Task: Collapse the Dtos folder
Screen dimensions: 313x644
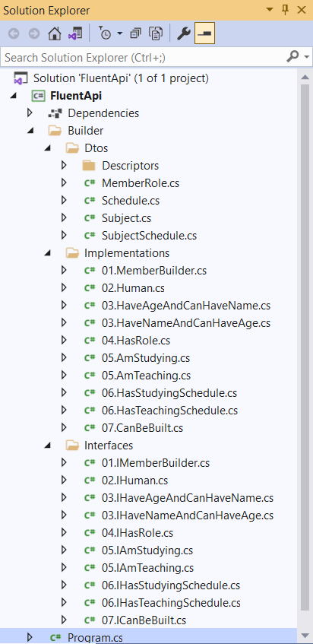Action: [48, 148]
